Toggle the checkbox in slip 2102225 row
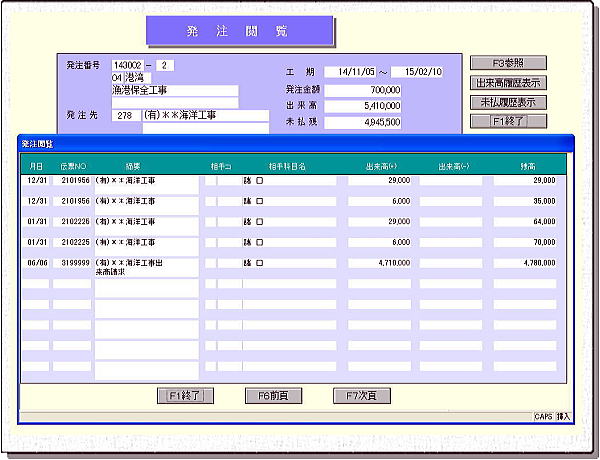 coord(260,242)
